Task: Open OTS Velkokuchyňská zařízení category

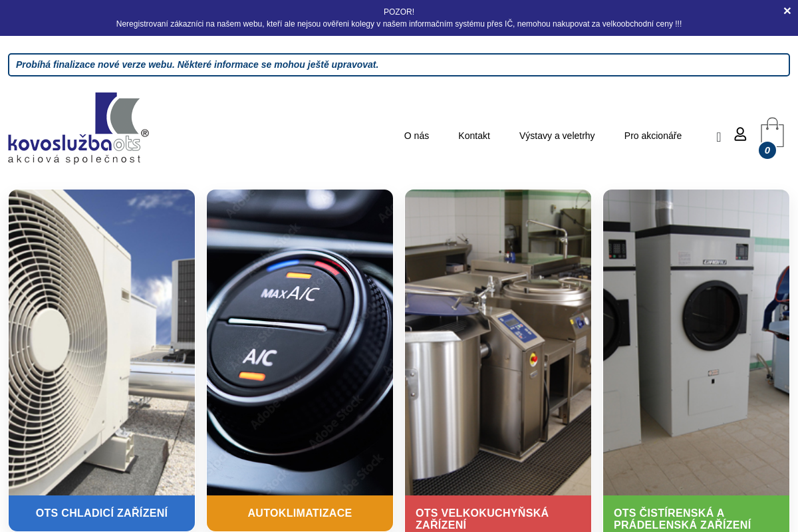Action: tap(482, 519)
